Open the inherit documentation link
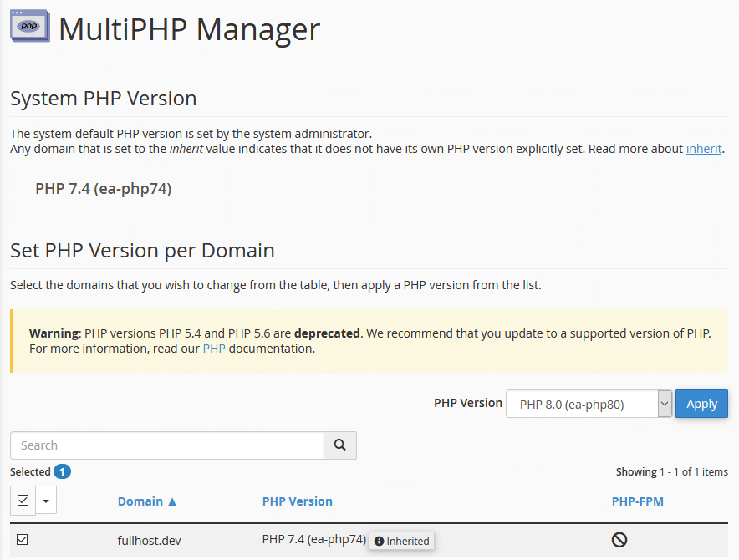Viewport: 739px width, 560px height. (703, 149)
